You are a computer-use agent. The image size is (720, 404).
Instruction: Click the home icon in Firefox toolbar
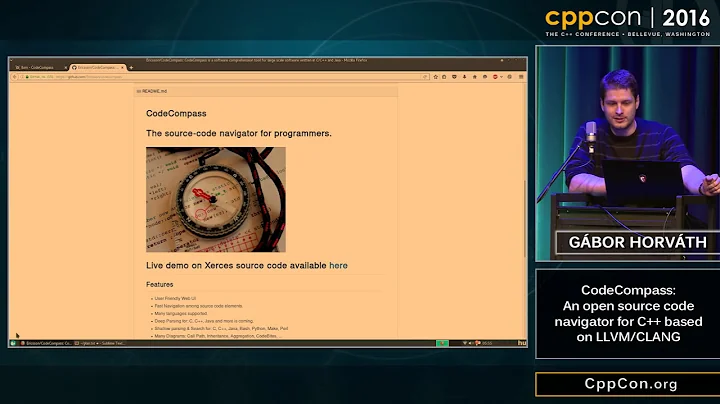pyautogui.click(x=474, y=77)
